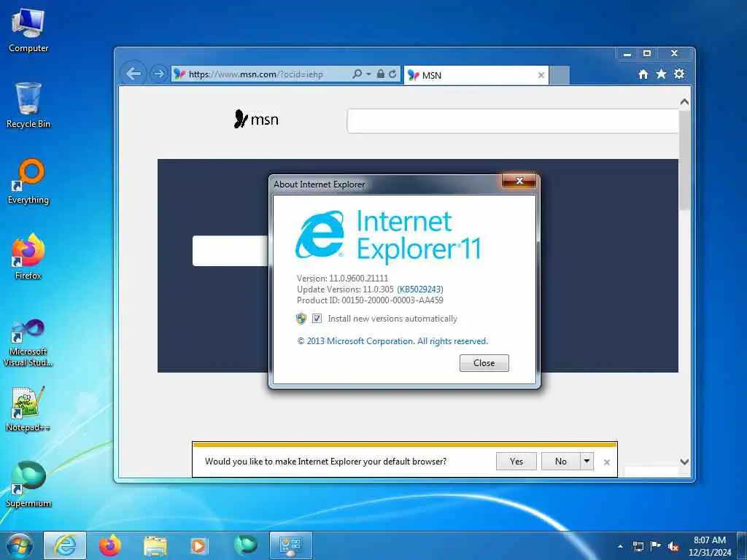This screenshot has height=560, width=747.
Task: Click the Show desktop button
Action: [742, 545]
